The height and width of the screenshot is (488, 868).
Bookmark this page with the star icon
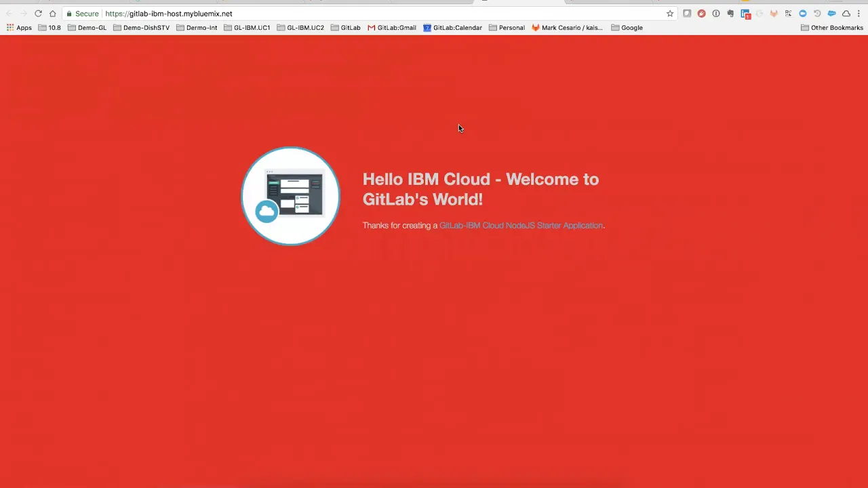point(670,14)
